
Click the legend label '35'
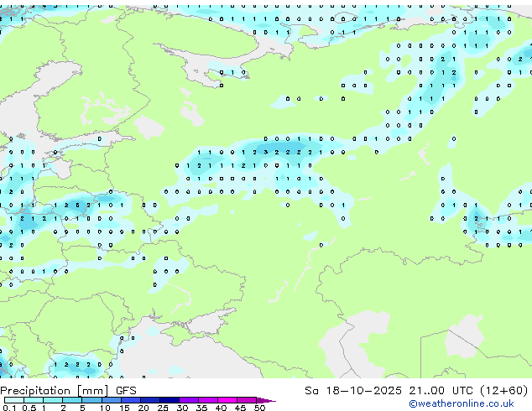(201, 408)
